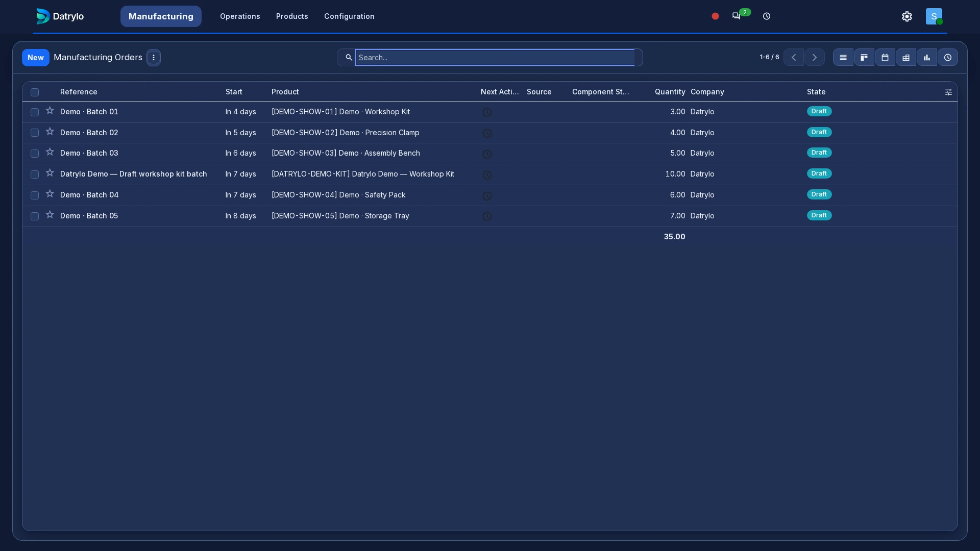The image size is (980, 551).
Task: Open the messages conversation icon
Action: pyautogui.click(x=736, y=16)
